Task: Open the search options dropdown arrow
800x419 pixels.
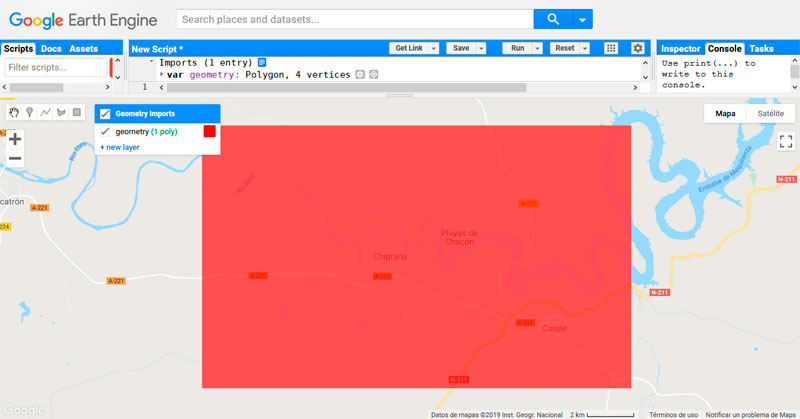Action: coord(583,19)
